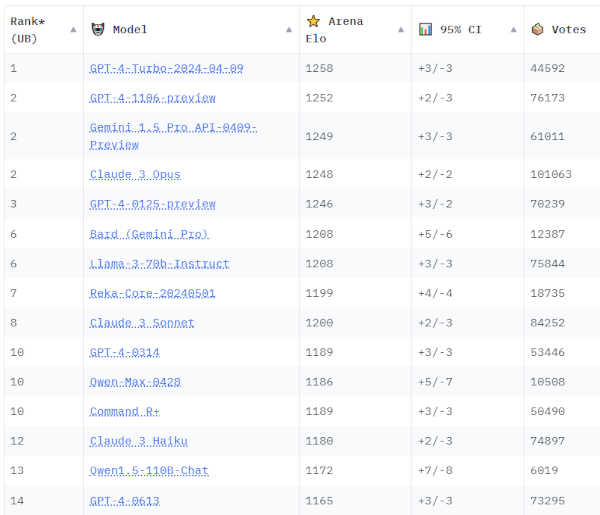Image resolution: width=600 pixels, height=515 pixels.
Task: Sort by Arena Elo column arrow
Action: point(401,30)
